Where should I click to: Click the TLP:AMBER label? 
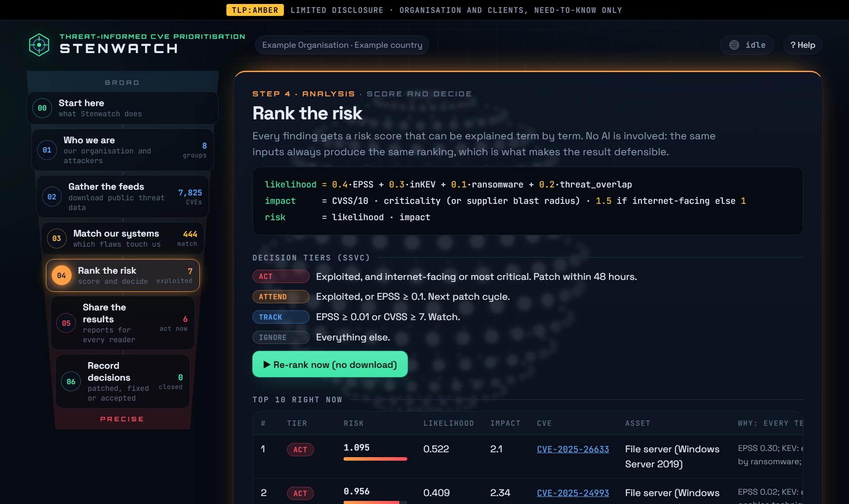point(255,10)
